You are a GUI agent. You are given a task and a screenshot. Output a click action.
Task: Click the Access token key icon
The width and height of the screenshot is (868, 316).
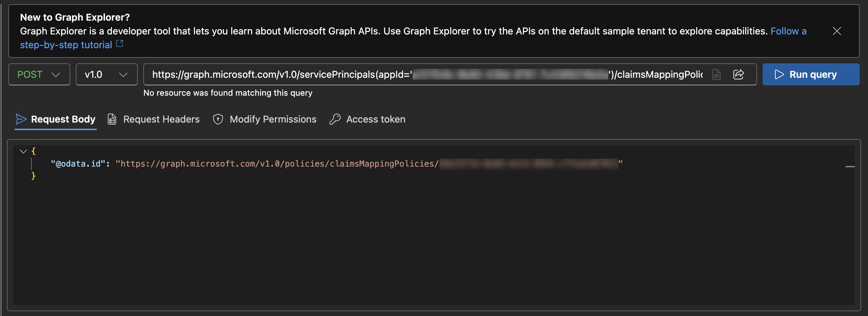(x=335, y=119)
